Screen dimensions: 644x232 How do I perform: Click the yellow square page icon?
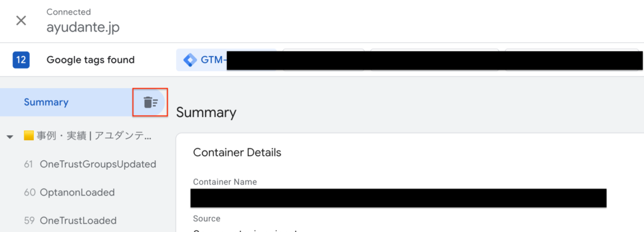click(29, 136)
